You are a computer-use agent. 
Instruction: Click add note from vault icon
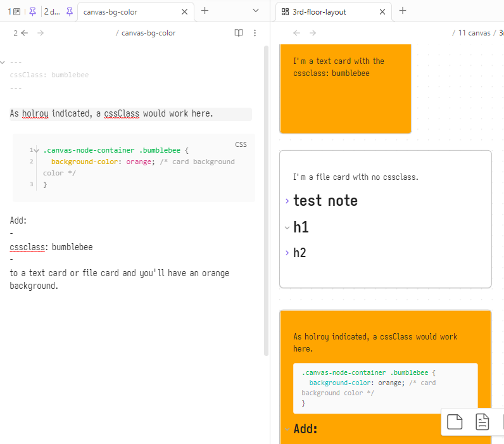[x=482, y=422]
